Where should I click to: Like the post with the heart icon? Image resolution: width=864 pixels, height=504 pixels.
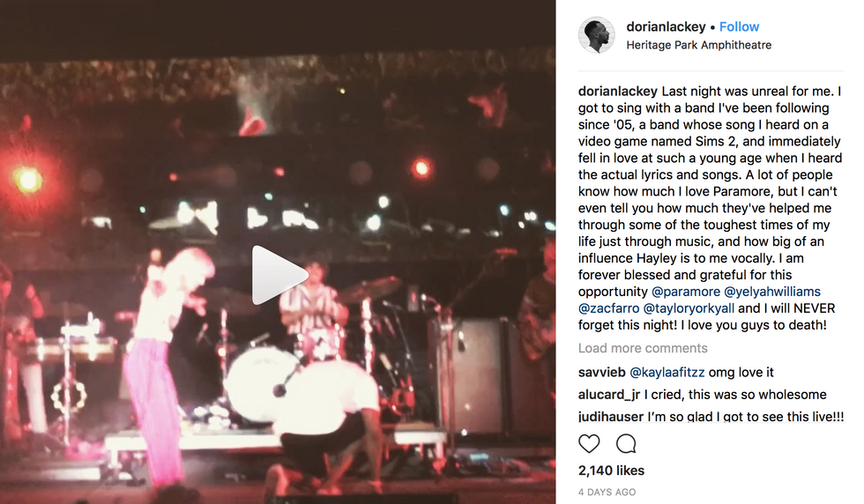point(589,443)
